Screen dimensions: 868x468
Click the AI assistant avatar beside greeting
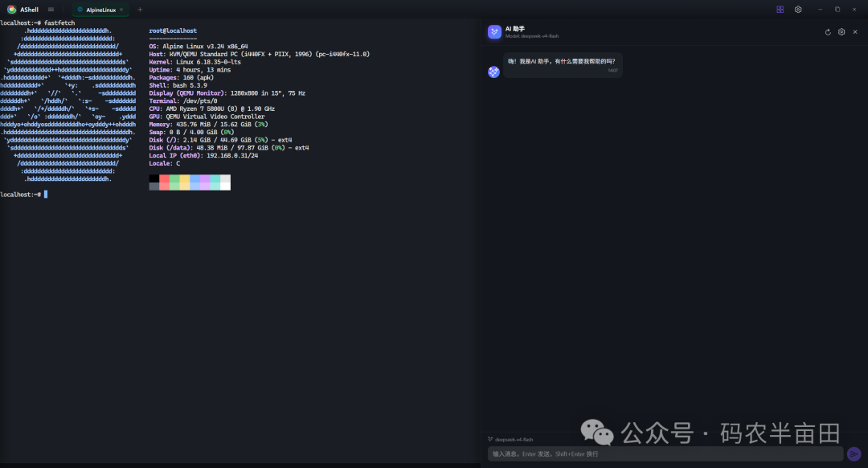493,72
